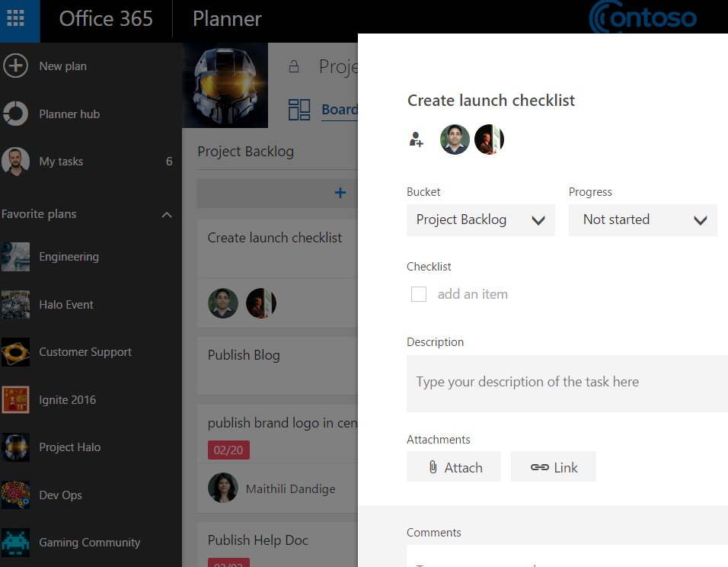Click the Contoso logo
Viewport: 728px width, 567px height.
(x=643, y=18)
